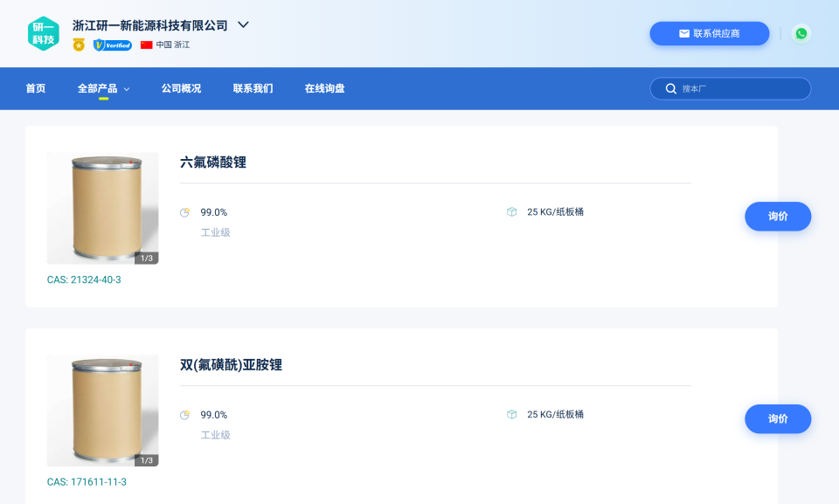Click the gold medal badge icon
Screen dimensions: 839x504
[79, 45]
